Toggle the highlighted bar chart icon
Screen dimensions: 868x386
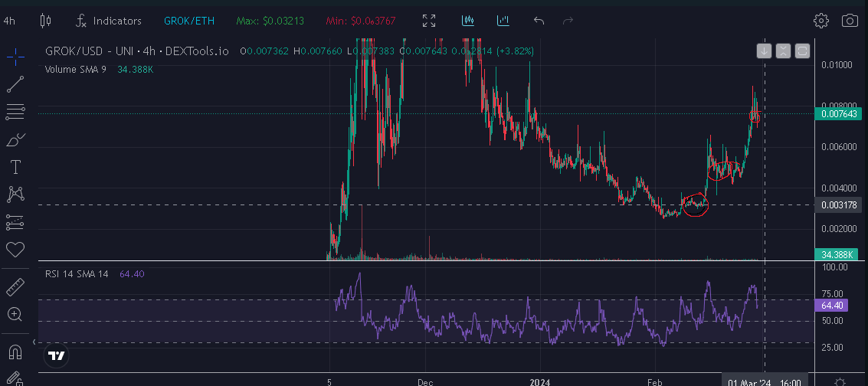(468, 21)
